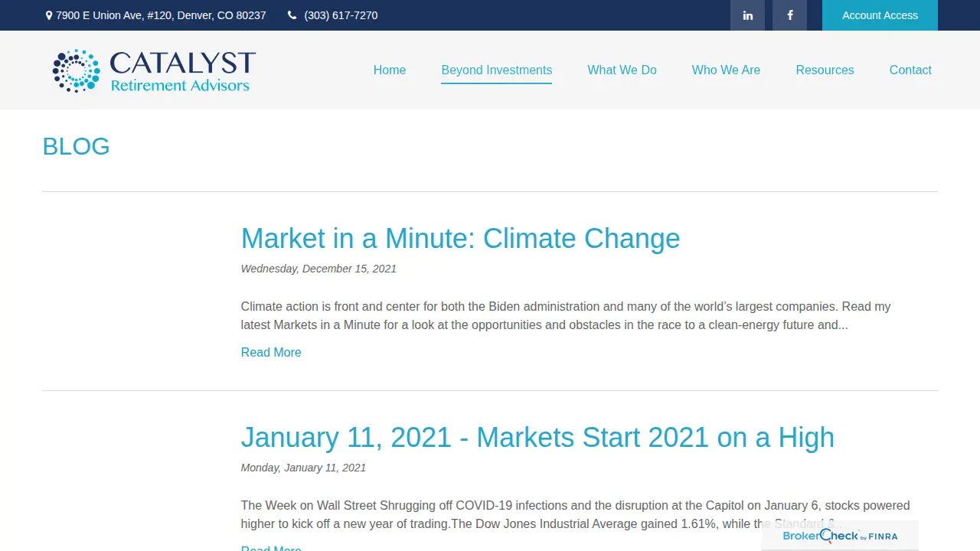Go to the Contact page
Viewport: 980px width, 551px height.
tap(910, 70)
